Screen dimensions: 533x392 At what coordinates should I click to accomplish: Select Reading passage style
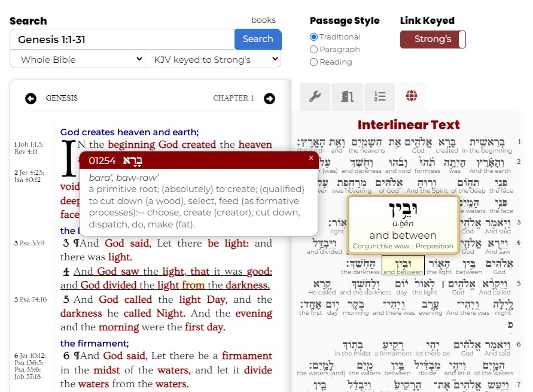[313, 62]
